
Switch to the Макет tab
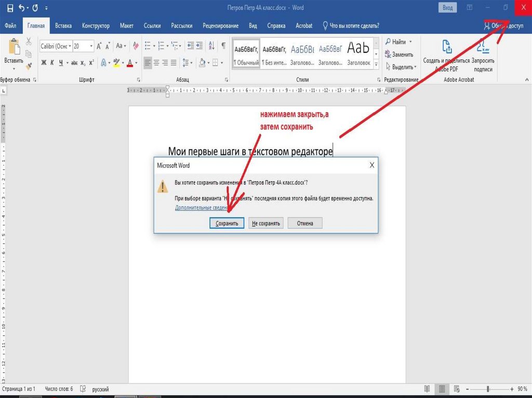(x=127, y=26)
